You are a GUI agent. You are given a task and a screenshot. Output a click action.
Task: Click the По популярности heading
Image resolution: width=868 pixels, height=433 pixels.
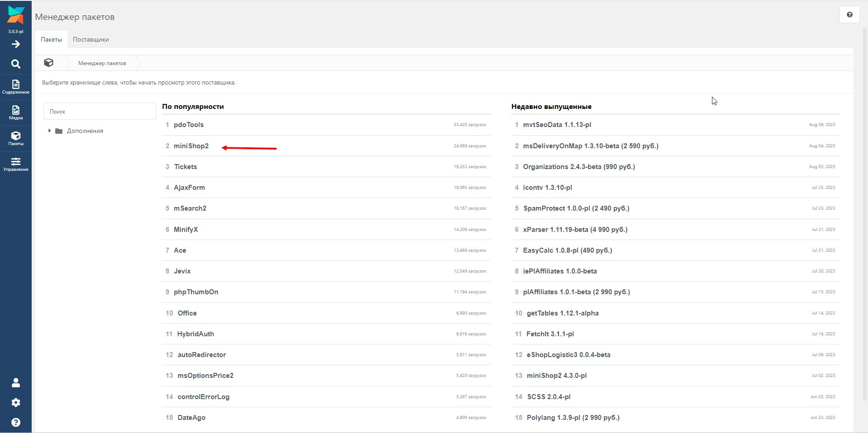tap(193, 107)
